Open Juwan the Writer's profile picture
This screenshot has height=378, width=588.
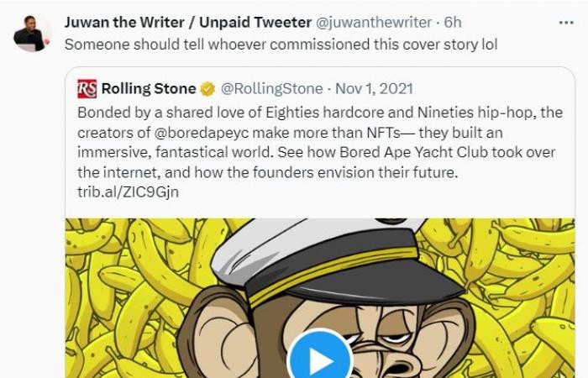[x=33, y=32]
